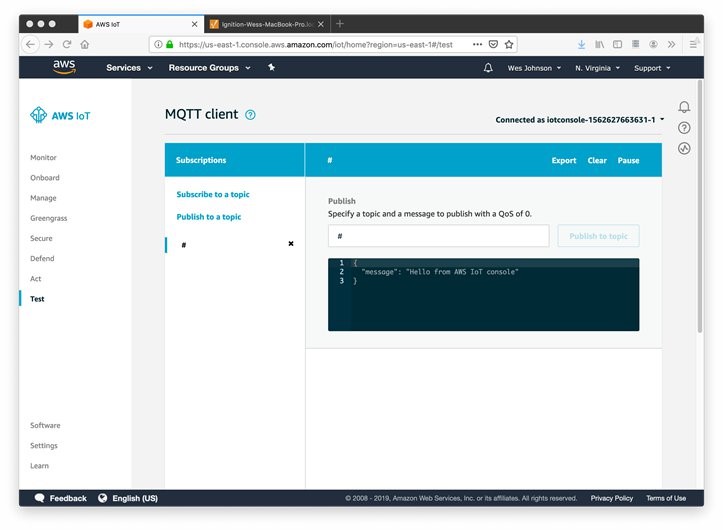Open Act in the sidebar
The width and height of the screenshot is (723, 530).
pyautogui.click(x=36, y=279)
